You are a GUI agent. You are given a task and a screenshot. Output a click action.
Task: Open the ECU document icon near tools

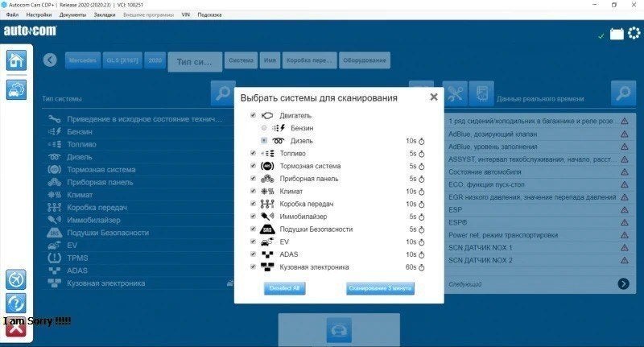pos(481,93)
